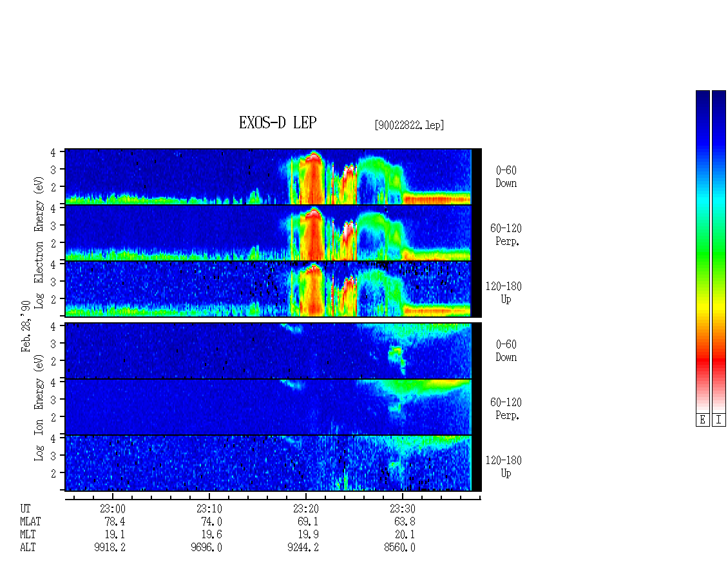Image resolution: width=728 pixels, height=564 pixels.
Task: Click the MLAT row label
Action: [x=30, y=521]
